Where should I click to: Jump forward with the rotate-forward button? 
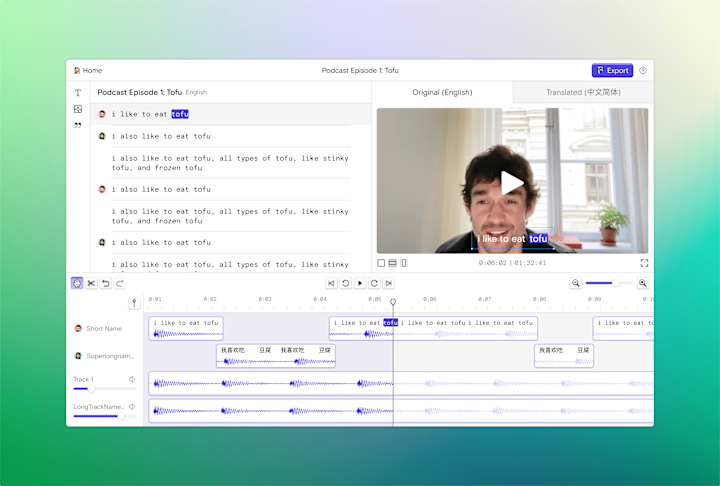tap(374, 283)
